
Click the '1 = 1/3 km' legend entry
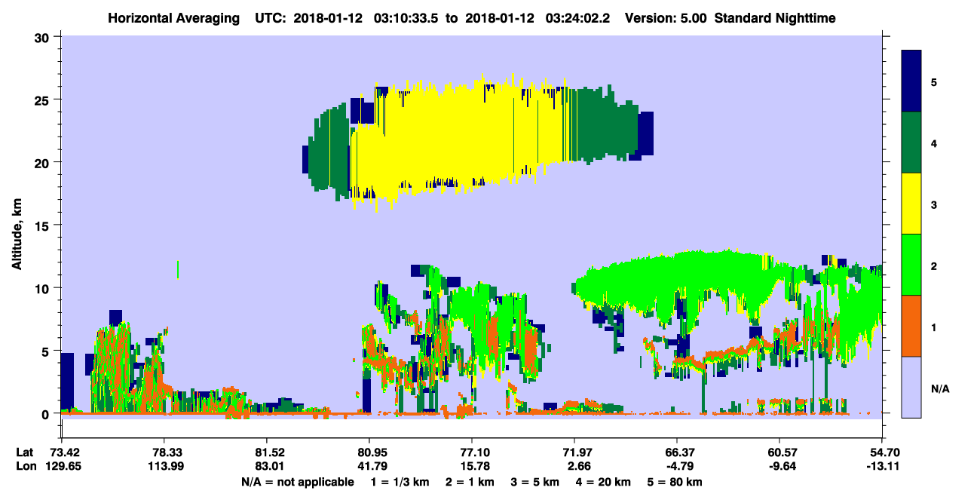tap(400, 482)
